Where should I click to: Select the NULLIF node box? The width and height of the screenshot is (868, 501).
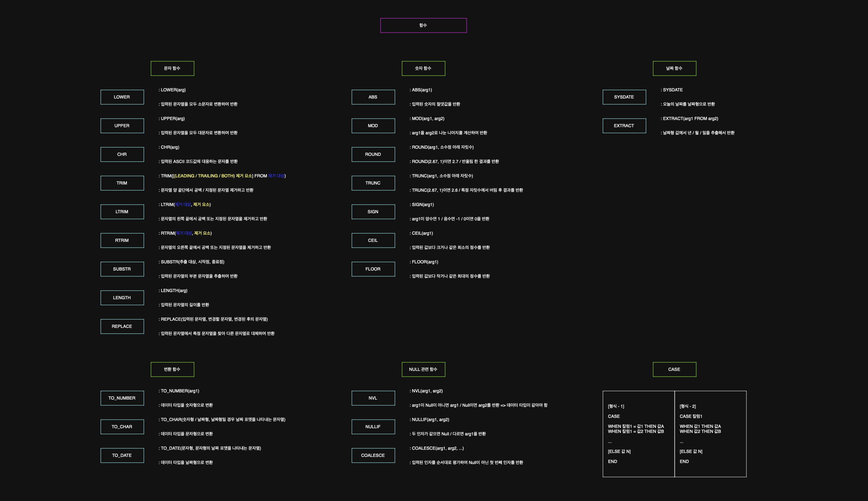[x=373, y=427]
